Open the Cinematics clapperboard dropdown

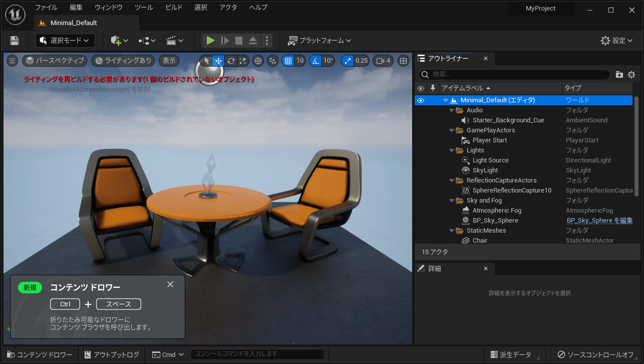click(175, 41)
